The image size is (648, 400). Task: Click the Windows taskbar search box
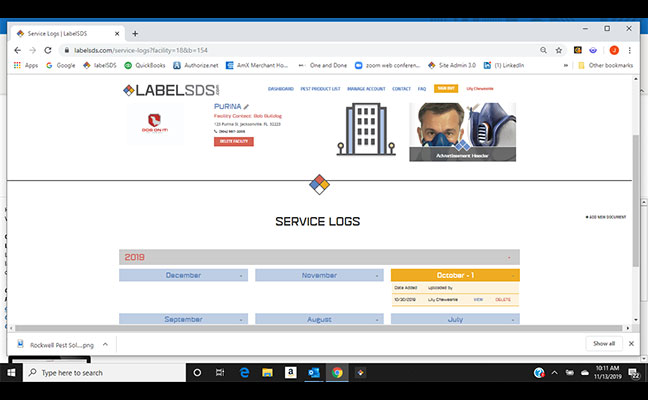coord(104,373)
